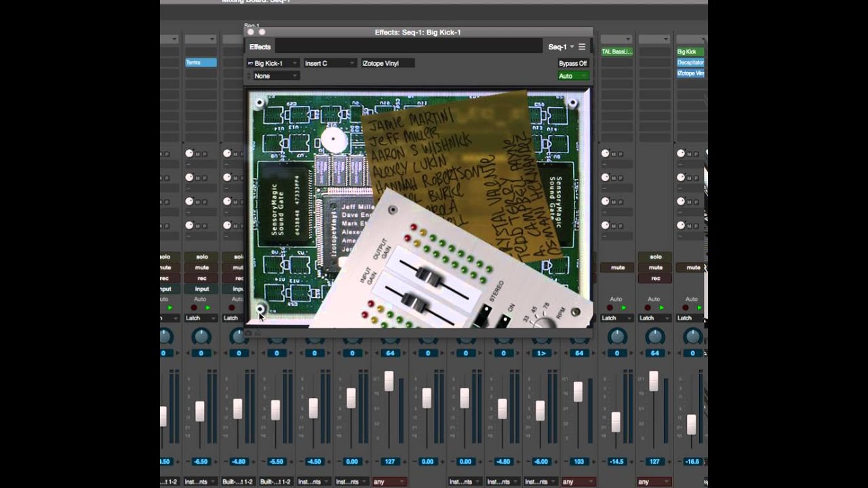Viewport: 868px width, 488px height.
Task: Click the red automation record dot on the -14.5 strip
Action: click(609, 308)
